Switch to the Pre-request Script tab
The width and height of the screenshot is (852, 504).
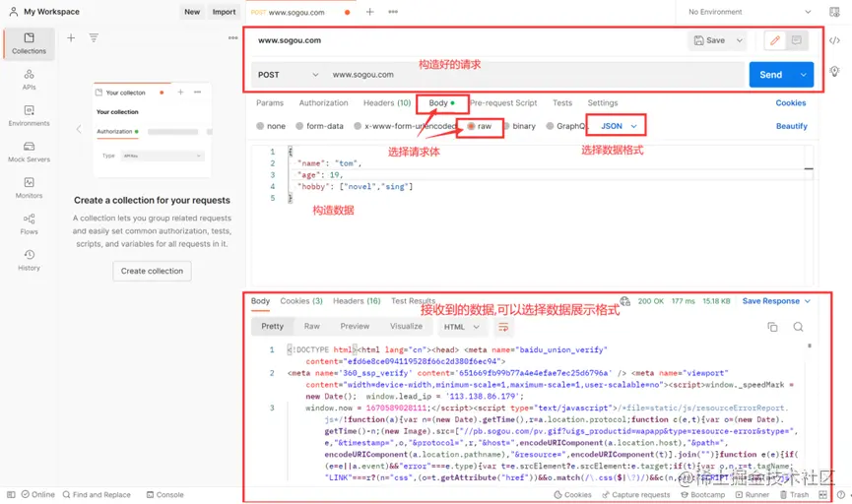(503, 102)
